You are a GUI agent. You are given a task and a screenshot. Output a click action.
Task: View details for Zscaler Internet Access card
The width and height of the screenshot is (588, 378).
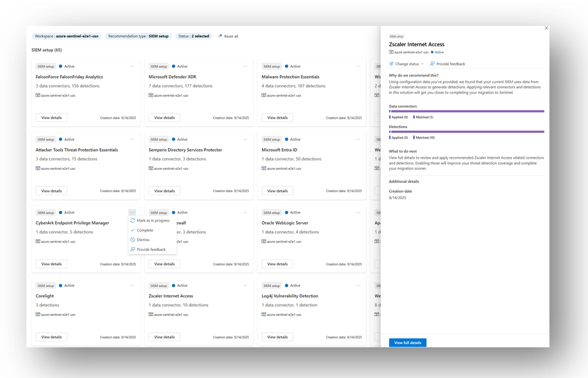pyautogui.click(x=164, y=337)
